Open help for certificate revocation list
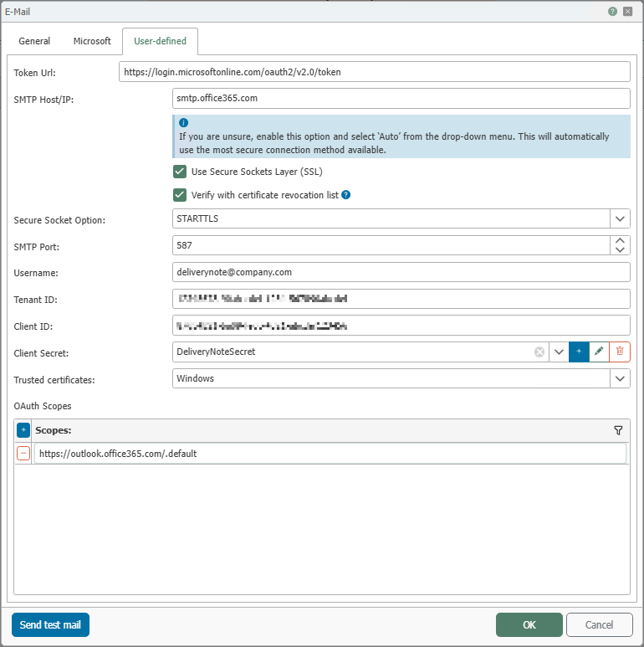644x647 pixels. (x=346, y=195)
